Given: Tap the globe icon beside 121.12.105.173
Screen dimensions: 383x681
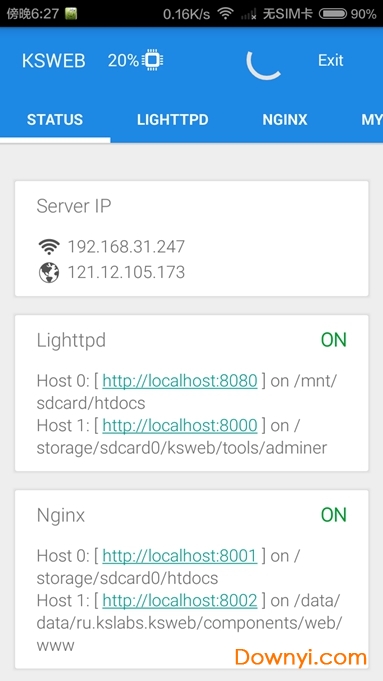Looking at the screenshot, I should click(x=49, y=272).
